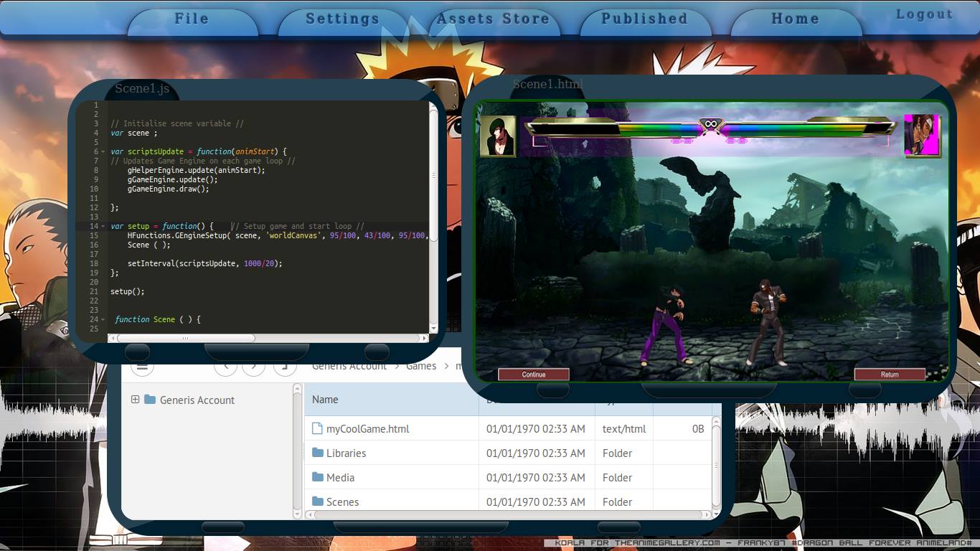Click the 'setup();' line 21 in editor
Viewport: 980px width, 551px height.
pyautogui.click(x=128, y=292)
